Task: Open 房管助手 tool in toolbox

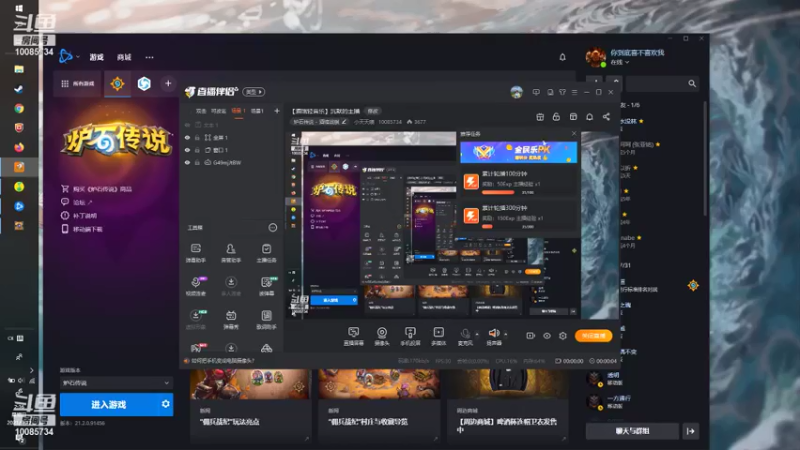Action: [231, 253]
